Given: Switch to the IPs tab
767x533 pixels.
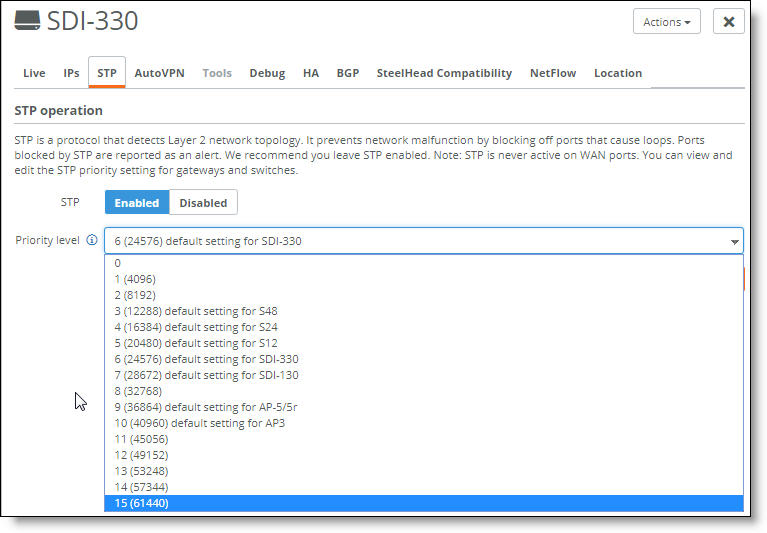Looking at the screenshot, I should (x=71, y=73).
